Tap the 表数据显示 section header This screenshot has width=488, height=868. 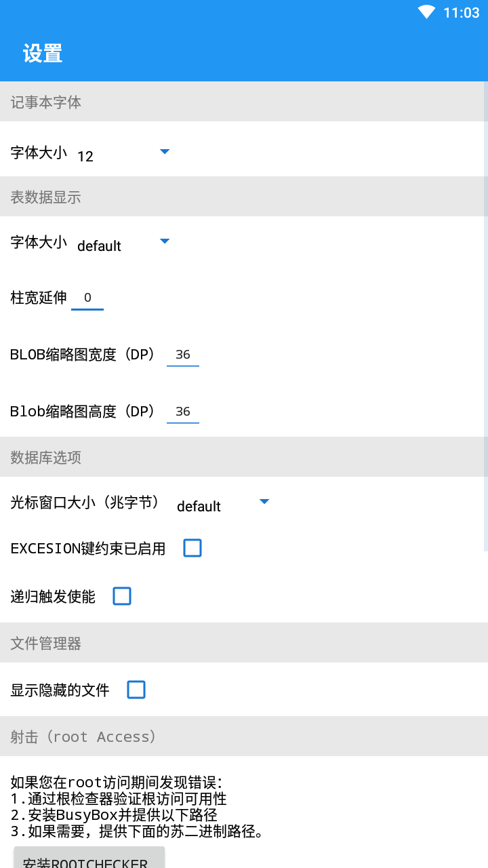(244, 197)
